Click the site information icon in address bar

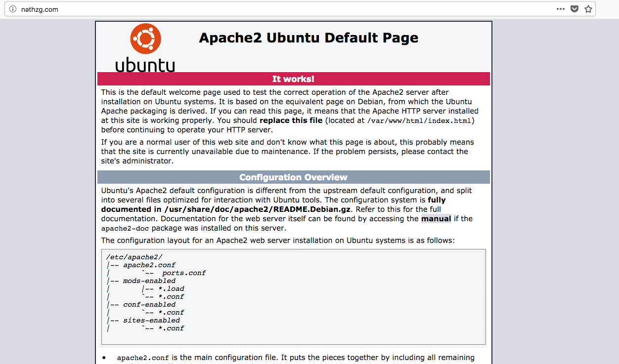pos(13,9)
